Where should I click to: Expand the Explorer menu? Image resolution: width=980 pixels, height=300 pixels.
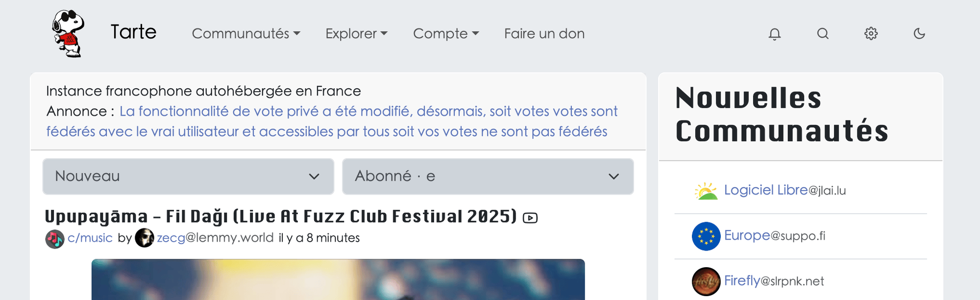click(x=356, y=34)
